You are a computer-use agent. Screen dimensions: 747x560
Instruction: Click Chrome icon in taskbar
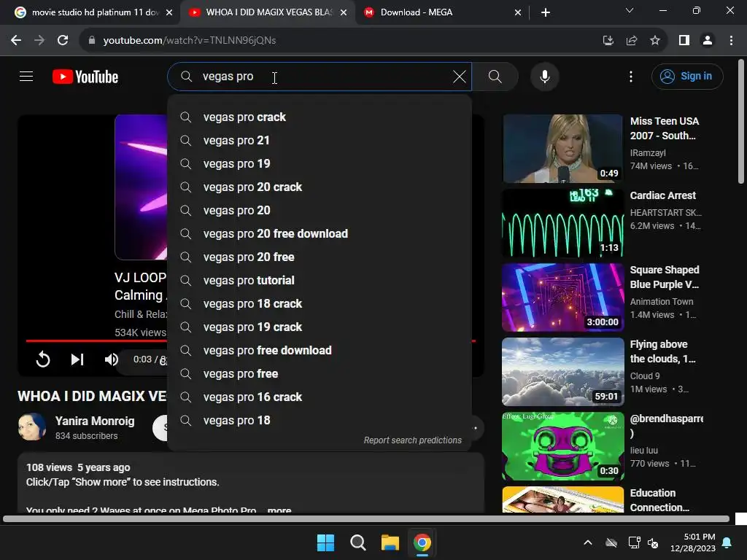click(422, 542)
